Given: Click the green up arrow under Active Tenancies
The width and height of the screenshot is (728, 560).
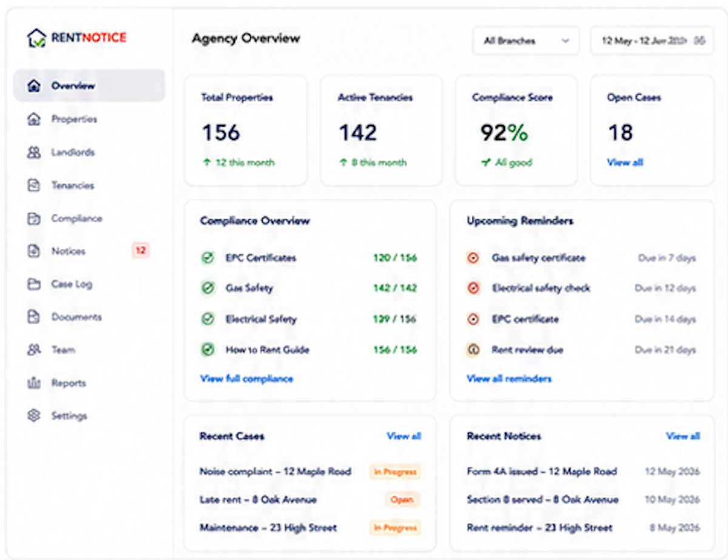Looking at the screenshot, I should point(343,163).
